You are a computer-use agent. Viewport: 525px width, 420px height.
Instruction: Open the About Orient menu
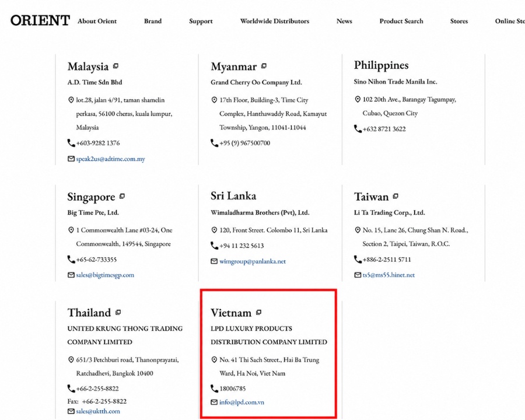click(97, 21)
